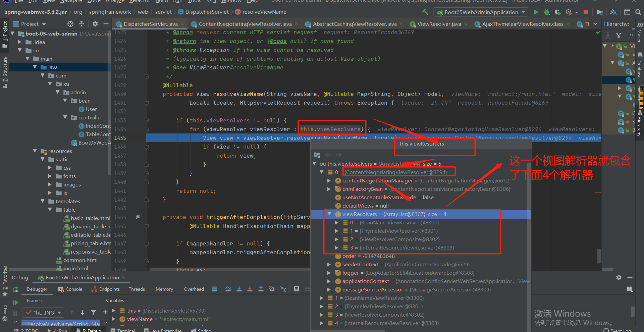Screen dimensions: 644x332
Task: Open Project panel settings gear
Action: click(95, 24)
